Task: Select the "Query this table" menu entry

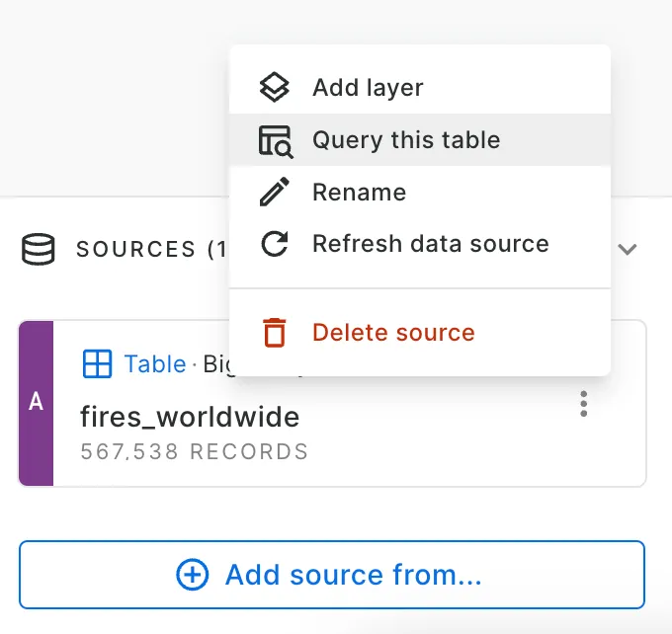Action: 406,140
